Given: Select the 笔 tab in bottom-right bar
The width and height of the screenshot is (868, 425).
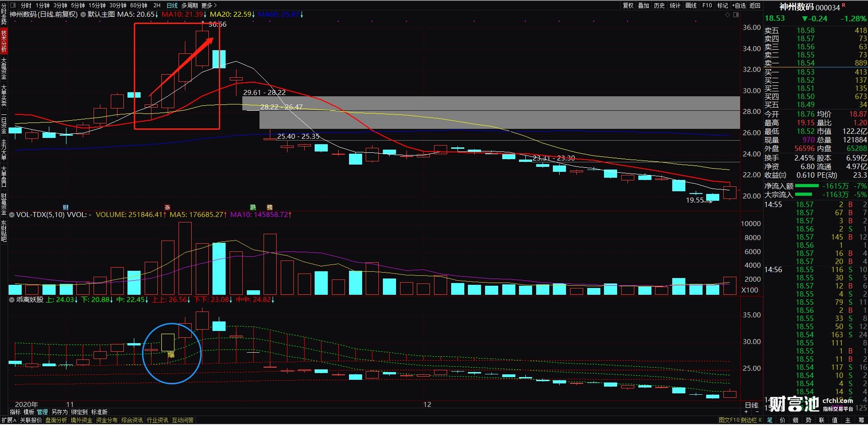Looking at the screenshot, I should click(770, 420).
